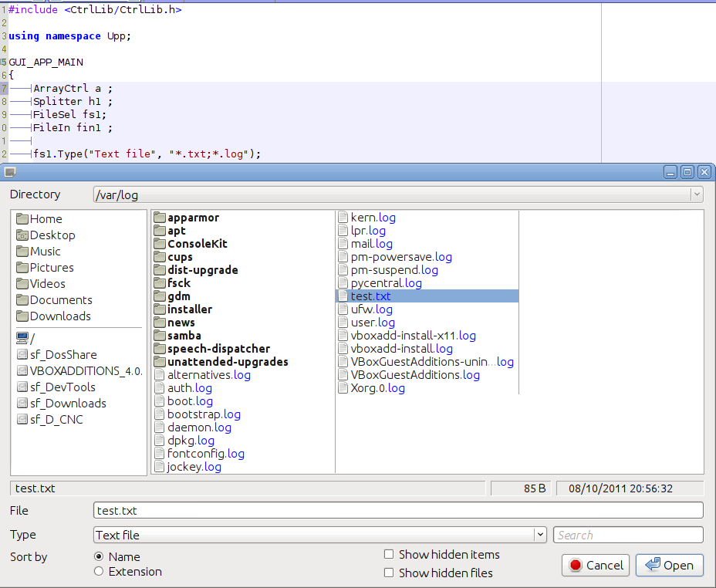Click the Search input field
Viewport: 716px width, 588px height.
(x=628, y=535)
